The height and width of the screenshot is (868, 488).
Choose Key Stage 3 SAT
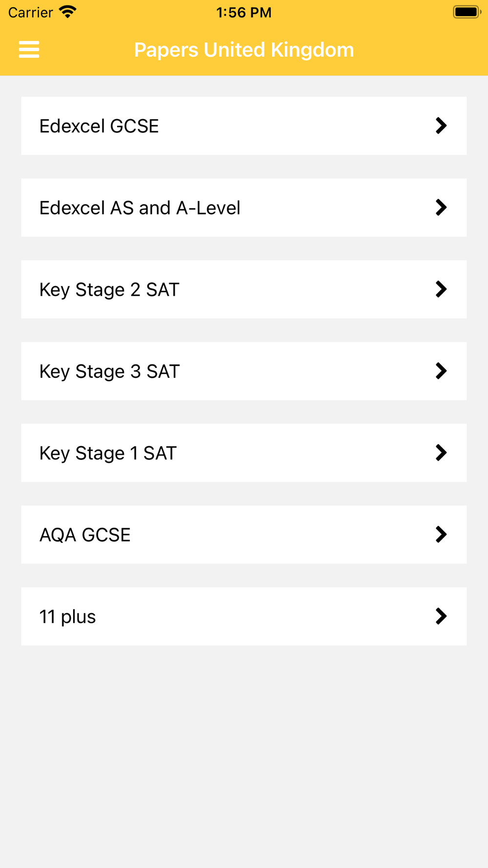[109, 372]
